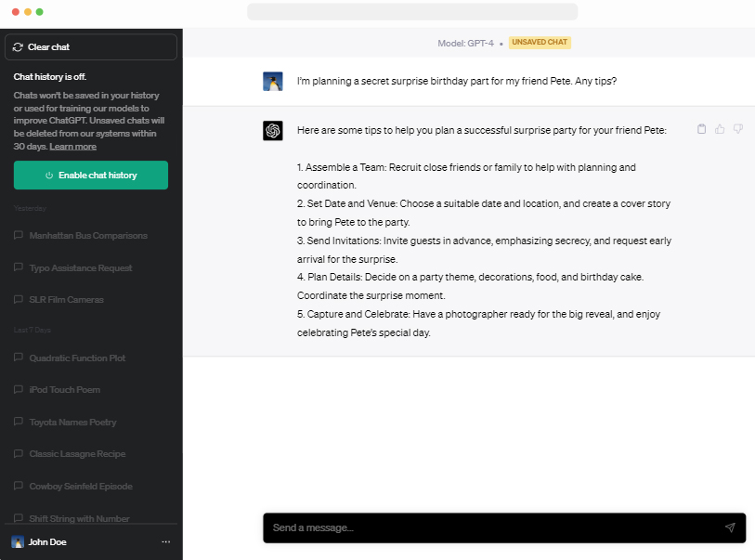Copy the assistant response with clipboard icon

pyautogui.click(x=702, y=129)
